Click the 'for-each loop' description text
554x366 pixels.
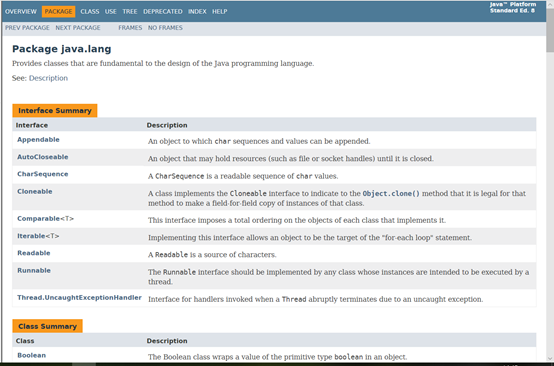310,238
